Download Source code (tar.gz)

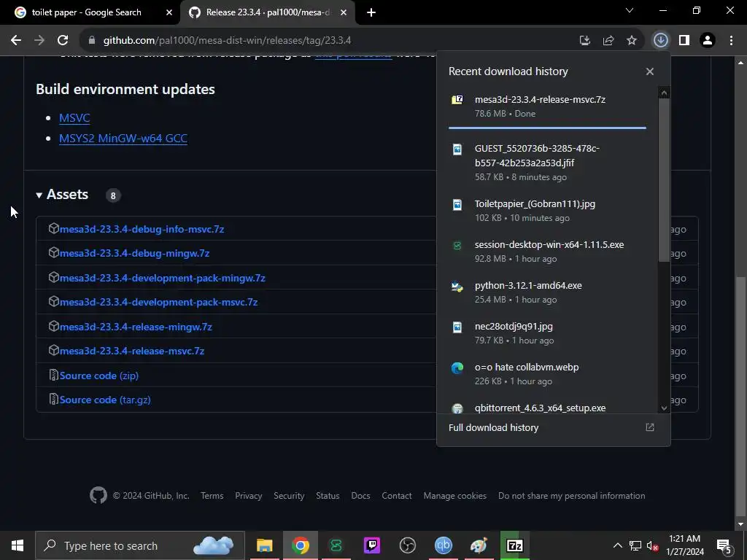pos(105,400)
